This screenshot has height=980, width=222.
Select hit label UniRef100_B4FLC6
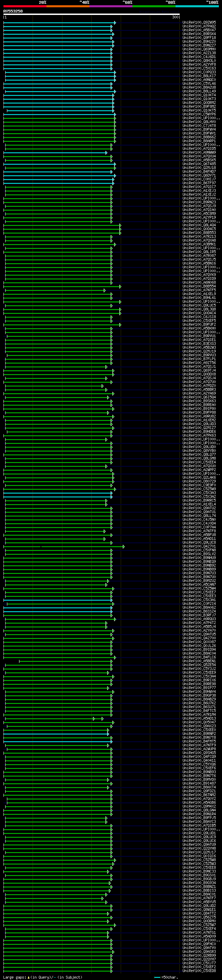pyautogui.click(x=199, y=657)
